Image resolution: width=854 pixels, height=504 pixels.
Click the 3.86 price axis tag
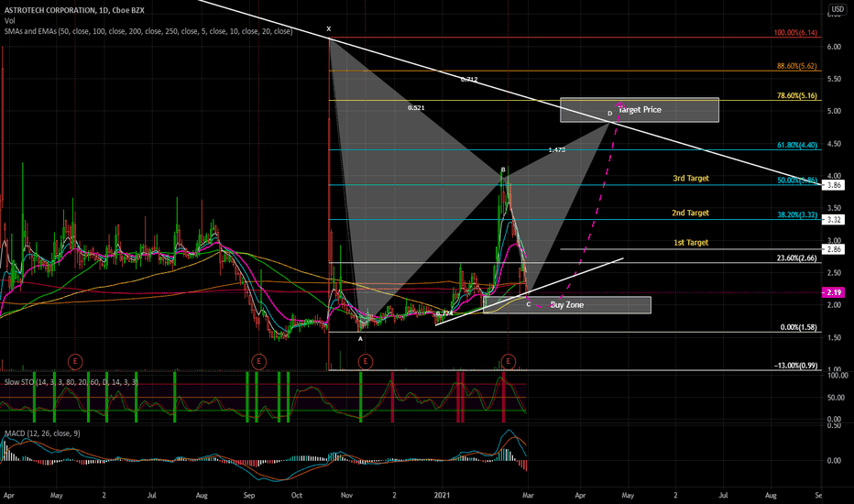pos(833,185)
